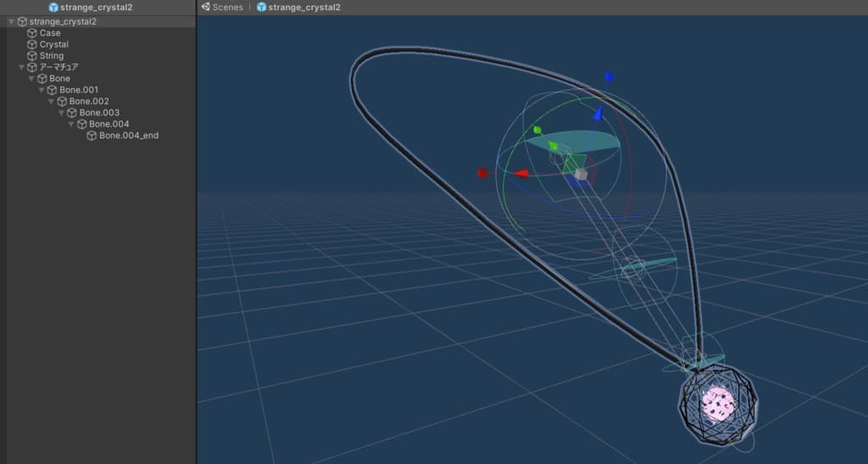Screen dimensions: 868x464
Task: Click the Bone.003 cube icon
Action: click(72, 113)
